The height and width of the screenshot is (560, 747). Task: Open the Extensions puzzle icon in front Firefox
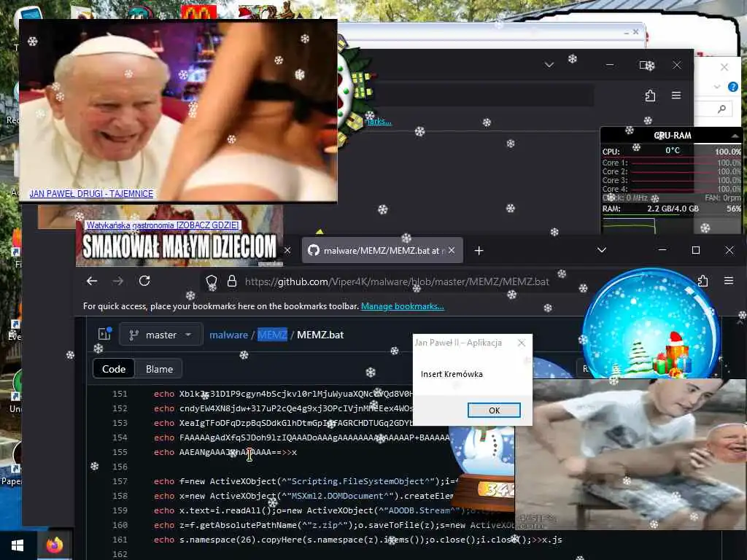703,281
